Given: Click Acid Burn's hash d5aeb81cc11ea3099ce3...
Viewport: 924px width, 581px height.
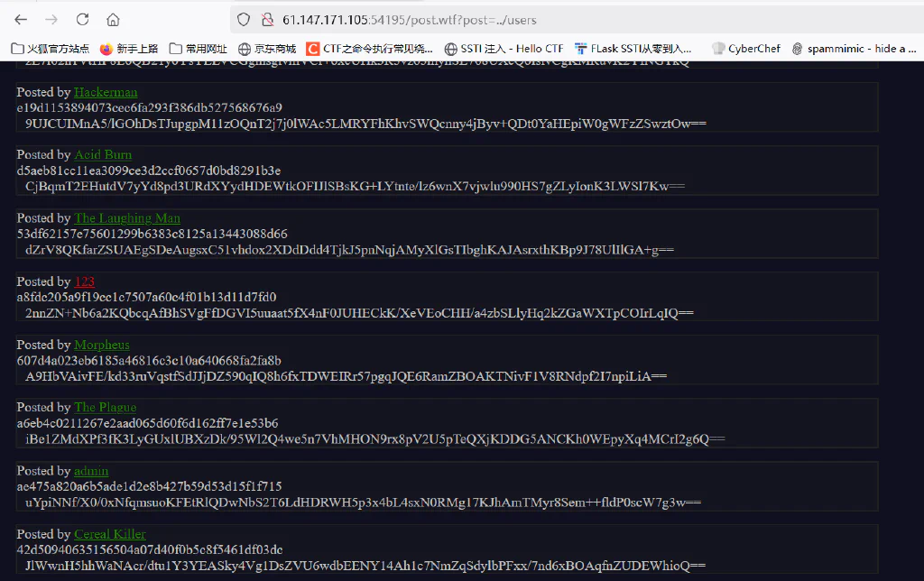Looking at the screenshot, I should 149,171.
